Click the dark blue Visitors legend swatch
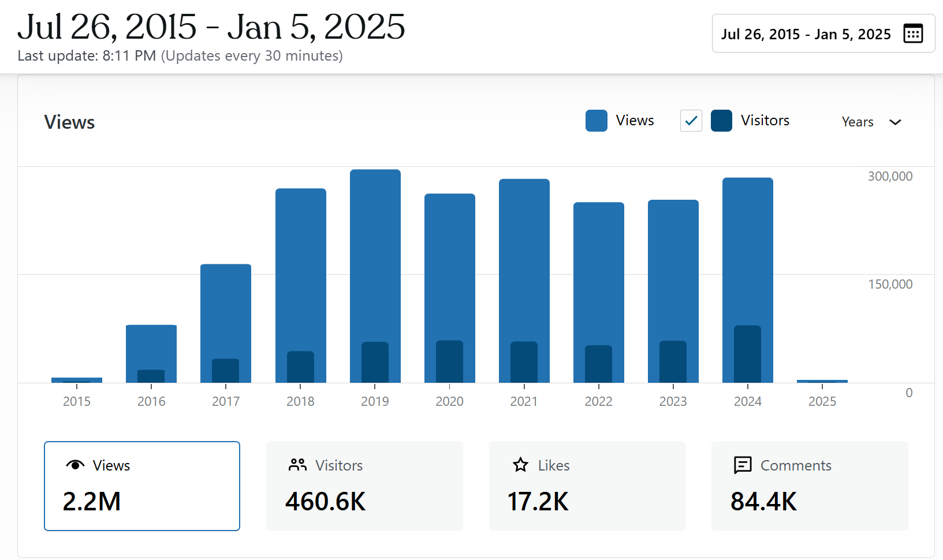 [x=721, y=121]
